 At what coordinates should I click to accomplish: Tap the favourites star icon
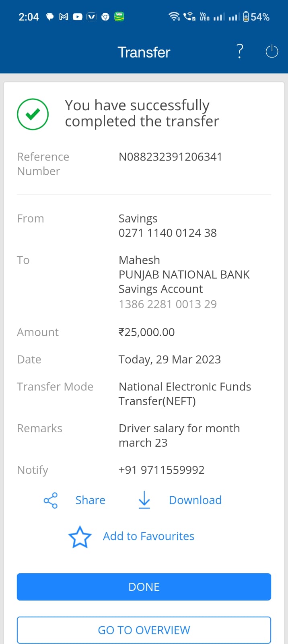[x=80, y=537]
